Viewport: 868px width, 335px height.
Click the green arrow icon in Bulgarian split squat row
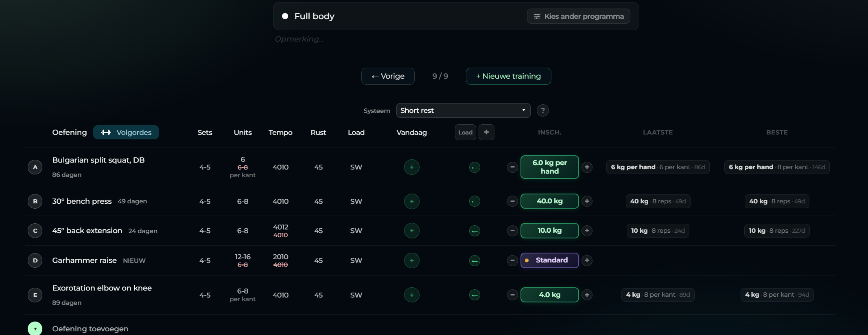click(x=474, y=167)
